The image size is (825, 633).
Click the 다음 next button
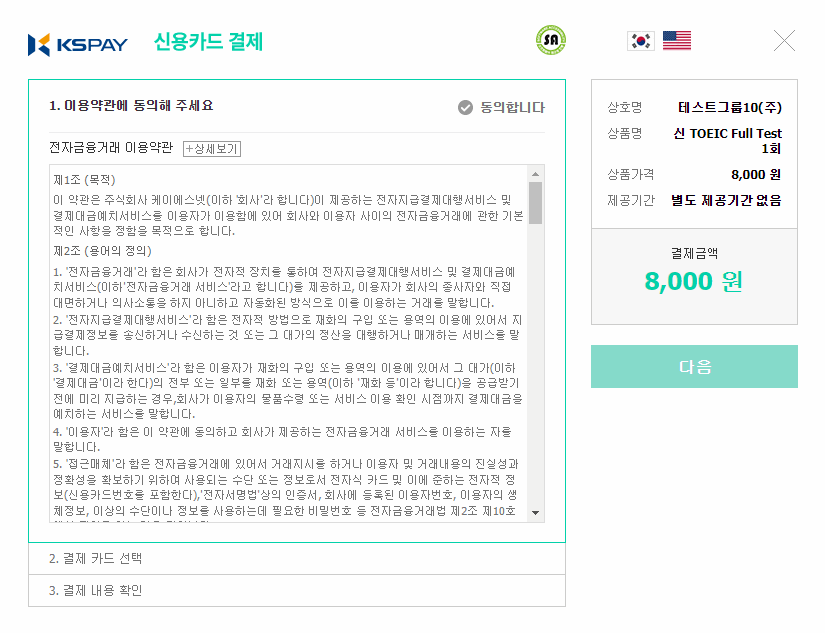tap(694, 367)
